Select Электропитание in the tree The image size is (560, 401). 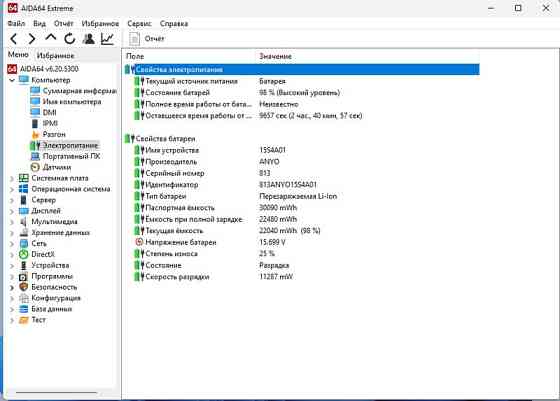click(70, 145)
